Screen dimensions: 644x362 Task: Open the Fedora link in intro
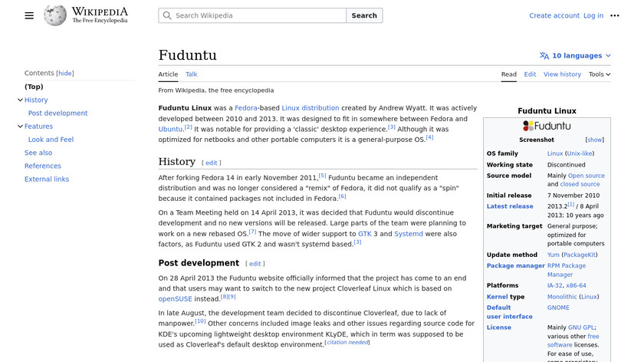pyautogui.click(x=246, y=108)
